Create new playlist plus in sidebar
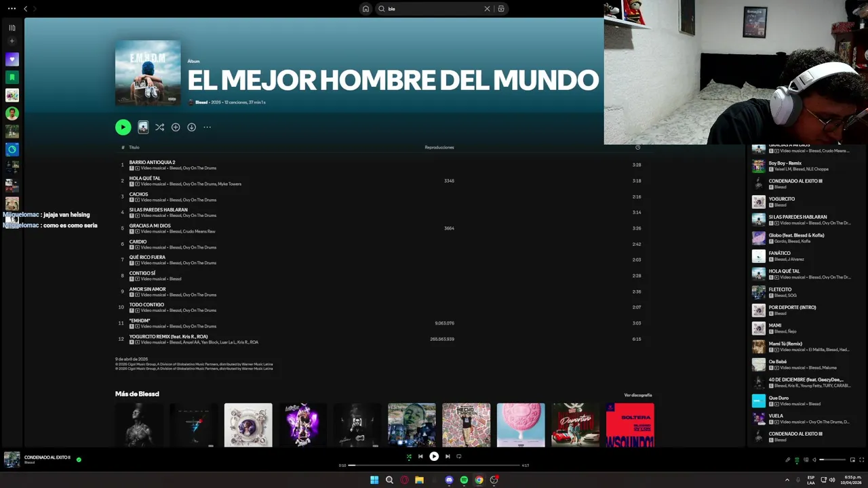Image resolution: width=868 pixels, height=488 pixels. [x=12, y=41]
